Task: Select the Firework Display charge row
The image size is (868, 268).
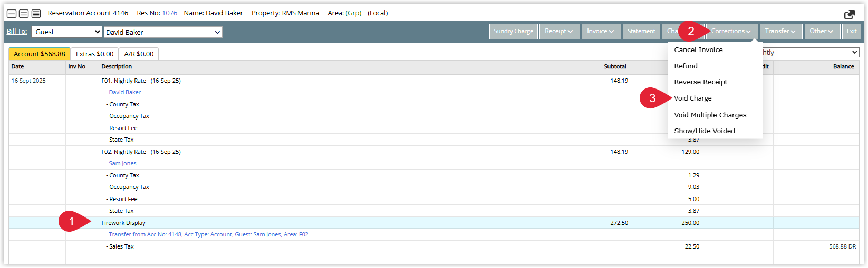Action: pos(433,223)
